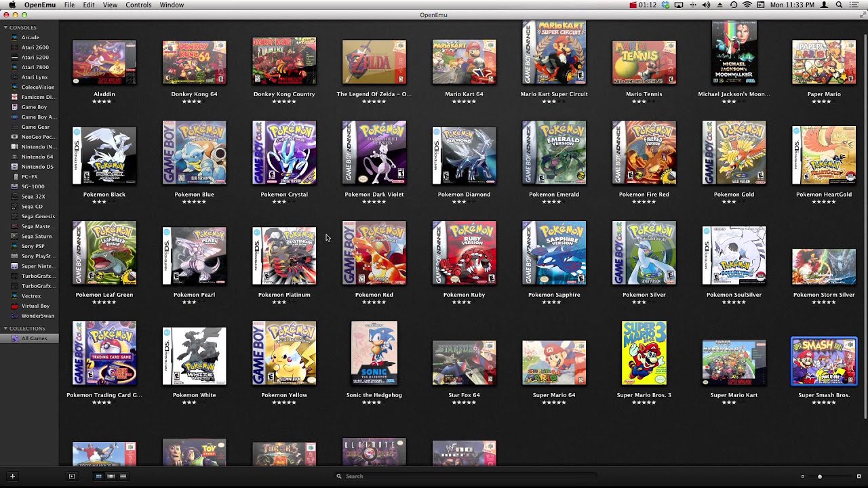Focus the Search field
The height and width of the screenshot is (488, 868).
pos(467,476)
